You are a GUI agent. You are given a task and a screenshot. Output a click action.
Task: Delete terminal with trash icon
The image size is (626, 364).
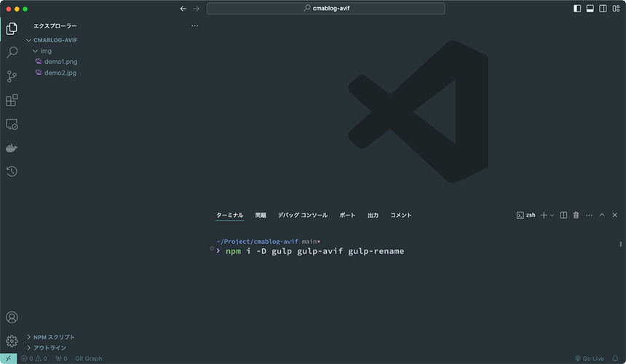576,215
